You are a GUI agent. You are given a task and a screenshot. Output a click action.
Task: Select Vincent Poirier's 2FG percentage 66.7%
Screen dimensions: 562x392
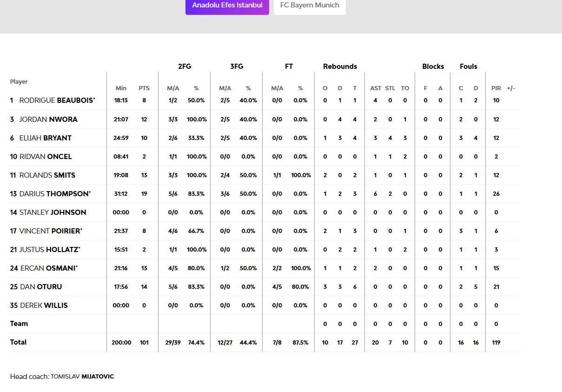[196, 231]
